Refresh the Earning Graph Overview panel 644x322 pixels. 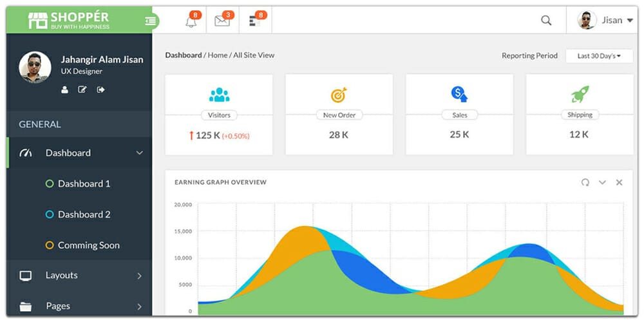(585, 182)
